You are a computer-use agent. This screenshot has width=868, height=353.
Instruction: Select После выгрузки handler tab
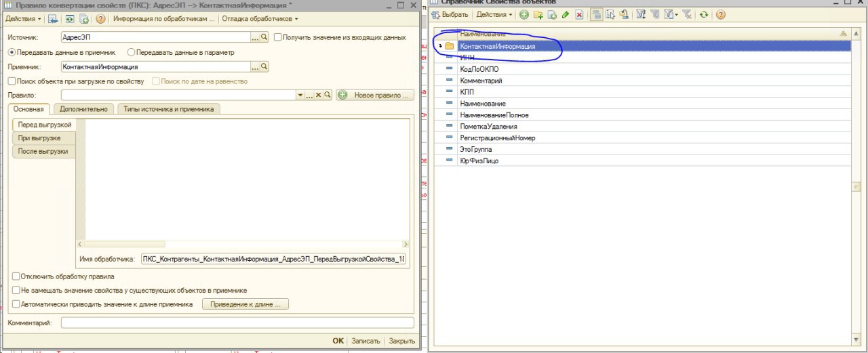(x=43, y=151)
